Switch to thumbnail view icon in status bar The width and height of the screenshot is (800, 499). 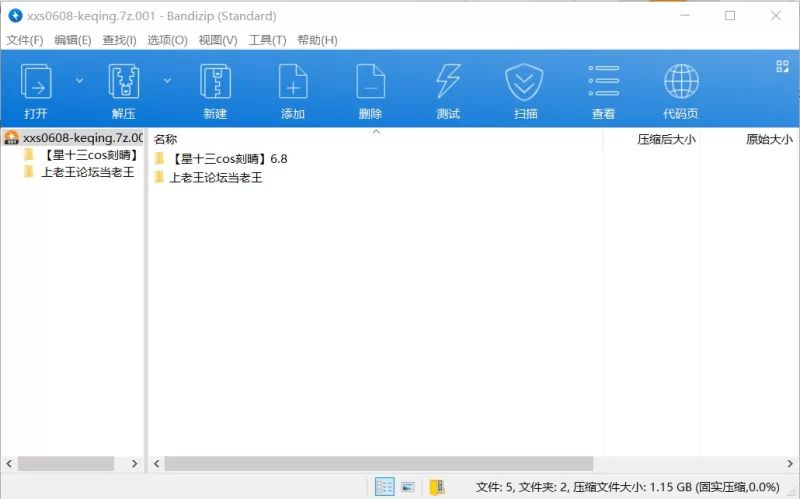pos(408,487)
